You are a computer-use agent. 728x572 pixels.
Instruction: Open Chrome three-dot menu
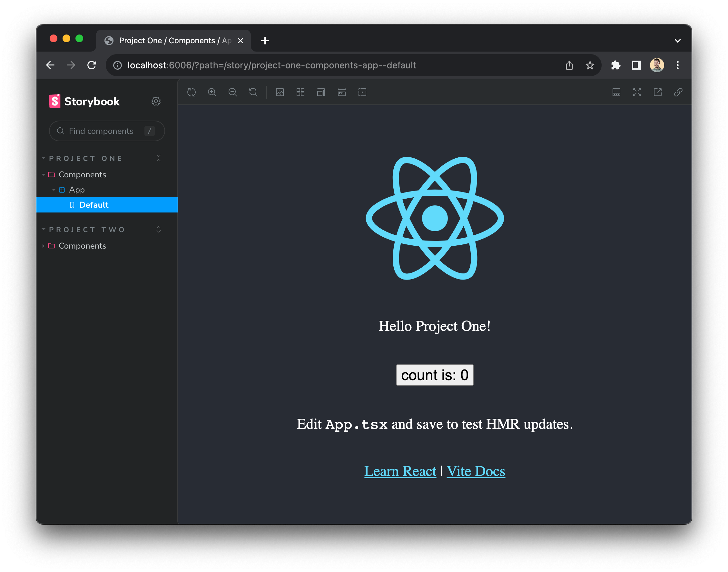click(678, 65)
